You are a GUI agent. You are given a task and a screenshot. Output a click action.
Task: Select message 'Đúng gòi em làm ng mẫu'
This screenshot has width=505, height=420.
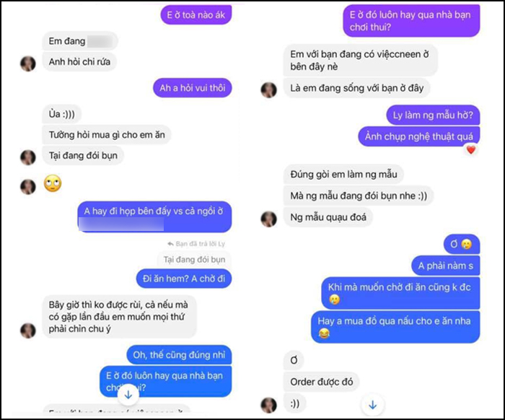pyautogui.click(x=343, y=174)
